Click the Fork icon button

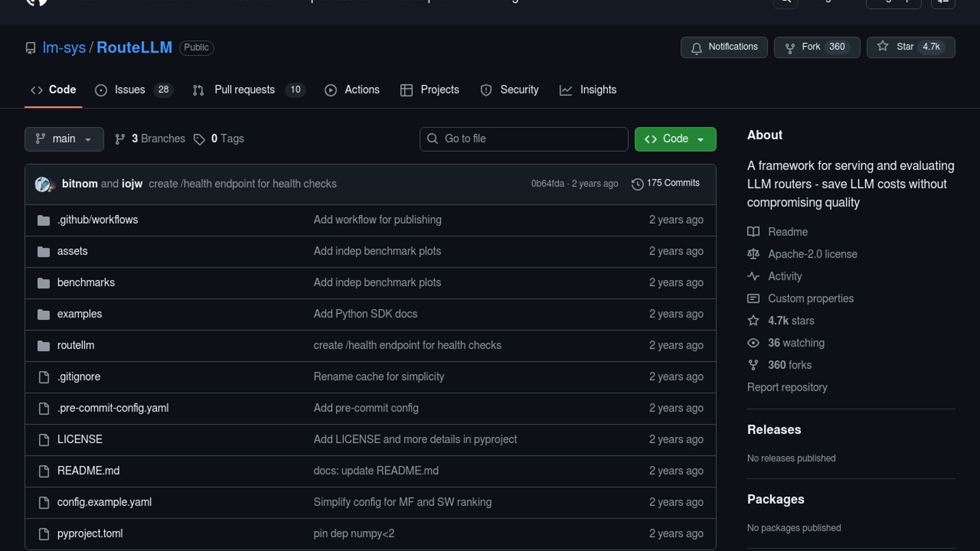point(790,47)
